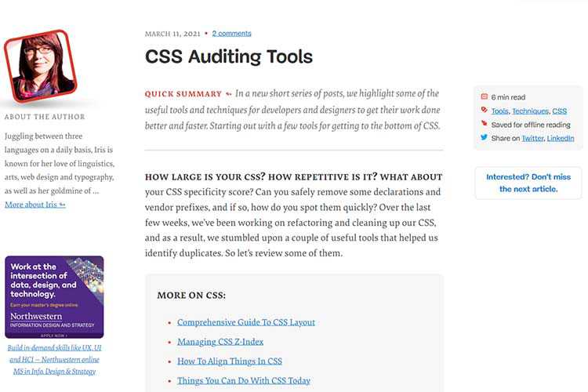Open How To Align Things In CSS

230,361
